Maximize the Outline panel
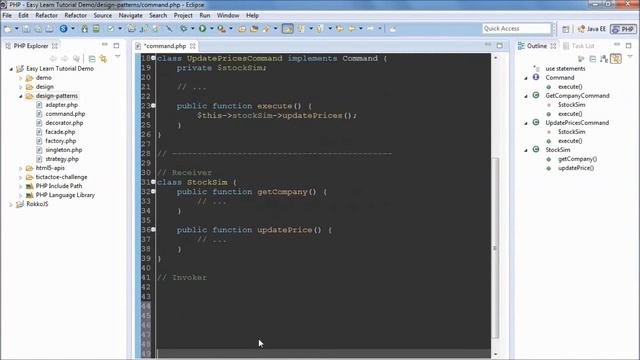This screenshot has width=640, height=360. coord(629,45)
